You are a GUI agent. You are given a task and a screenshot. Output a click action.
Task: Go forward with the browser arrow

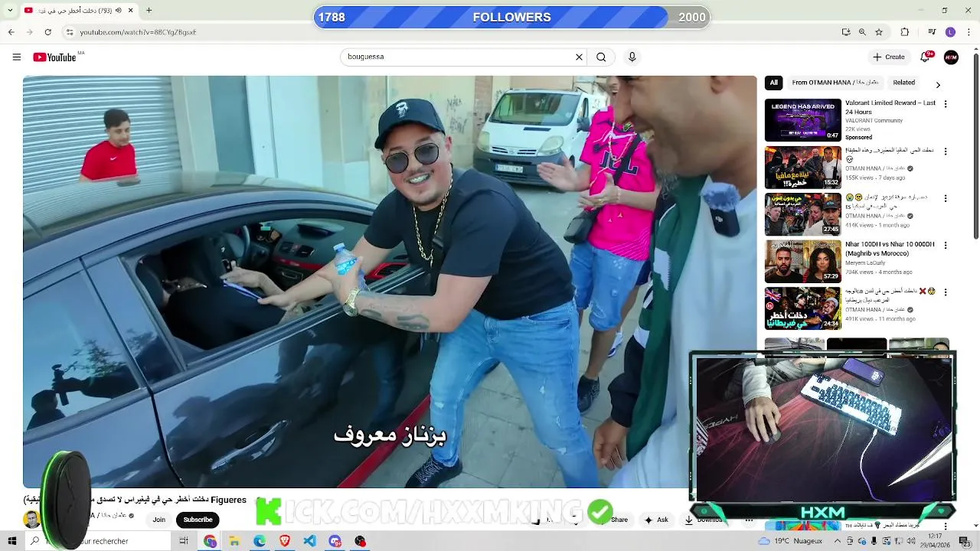(29, 32)
